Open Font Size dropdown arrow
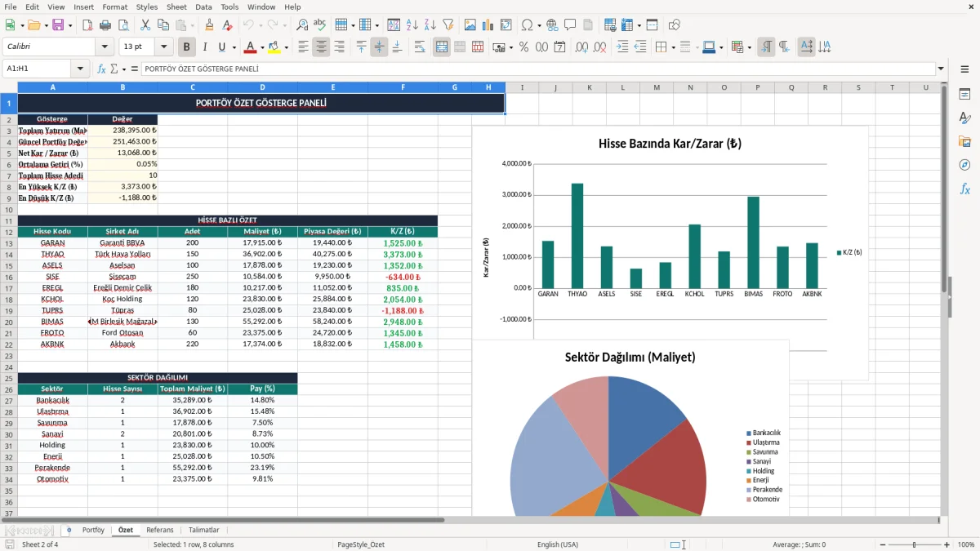This screenshot has width=980, height=551. click(x=164, y=47)
